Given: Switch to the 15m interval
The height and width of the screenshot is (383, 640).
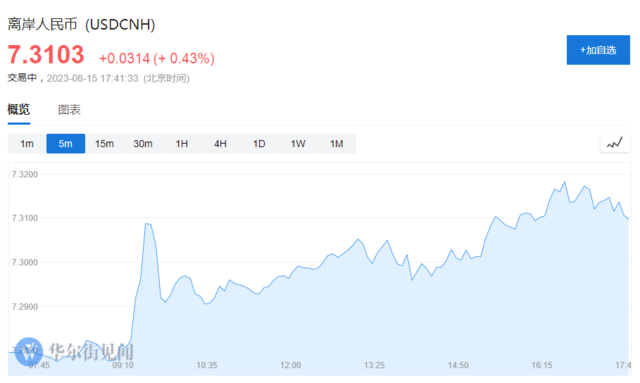Looking at the screenshot, I should point(104,144).
